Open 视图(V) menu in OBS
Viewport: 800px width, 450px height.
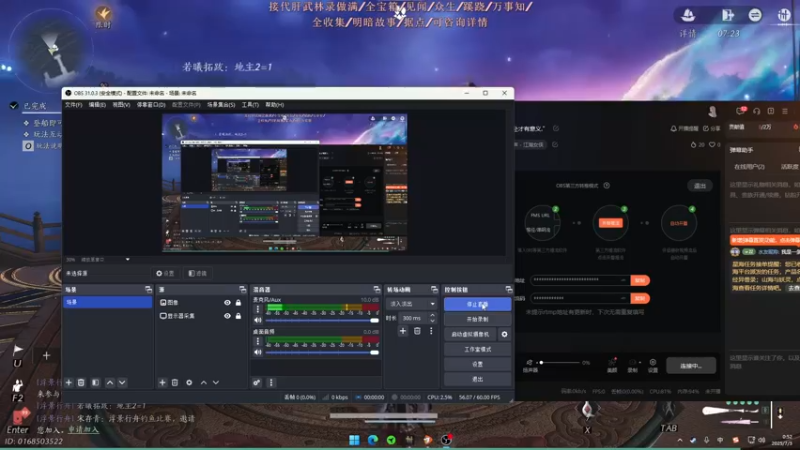(121, 105)
